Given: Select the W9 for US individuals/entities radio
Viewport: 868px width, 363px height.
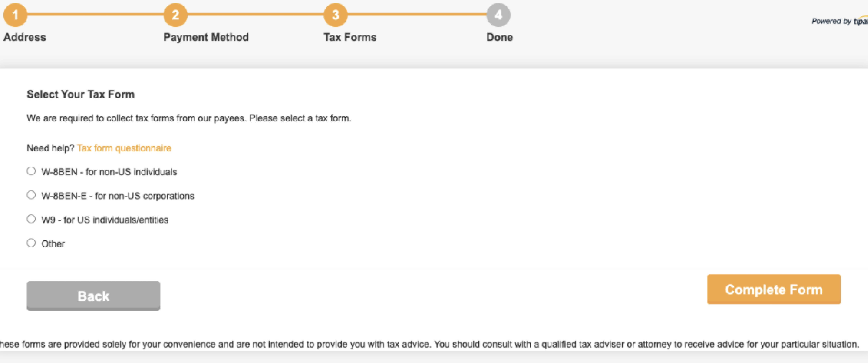Looking at the screenshot, I should pos(31,219).
